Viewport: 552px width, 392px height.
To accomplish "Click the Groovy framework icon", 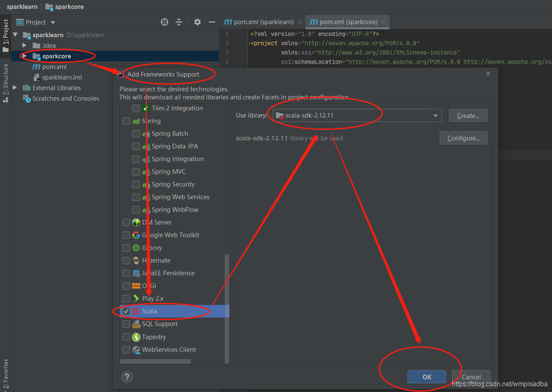I will [x=136, y=248].
